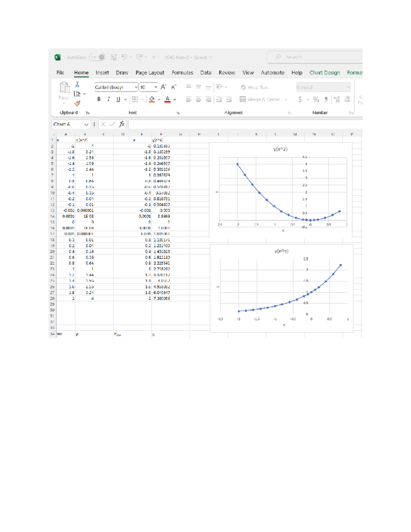Click the Save icon in title bar
Viewport: 411px width, 532px height.
(x=114, y=57)
